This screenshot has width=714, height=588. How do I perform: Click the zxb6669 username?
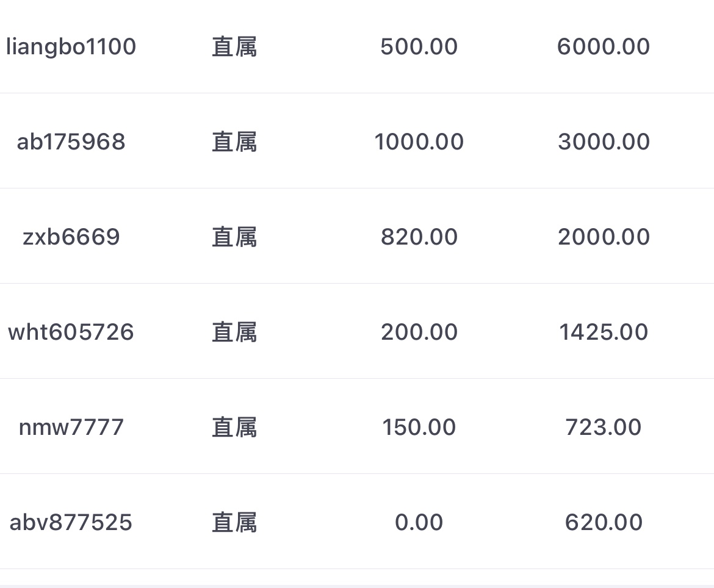click(71, 237)
